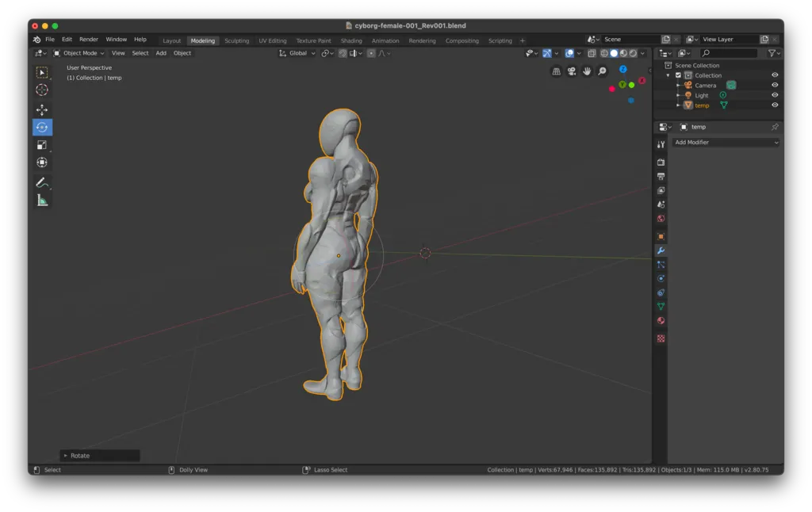The height and width of the screenshot is (512, 812).
Task: Click the pin icon in properties header
Action: 775,127
